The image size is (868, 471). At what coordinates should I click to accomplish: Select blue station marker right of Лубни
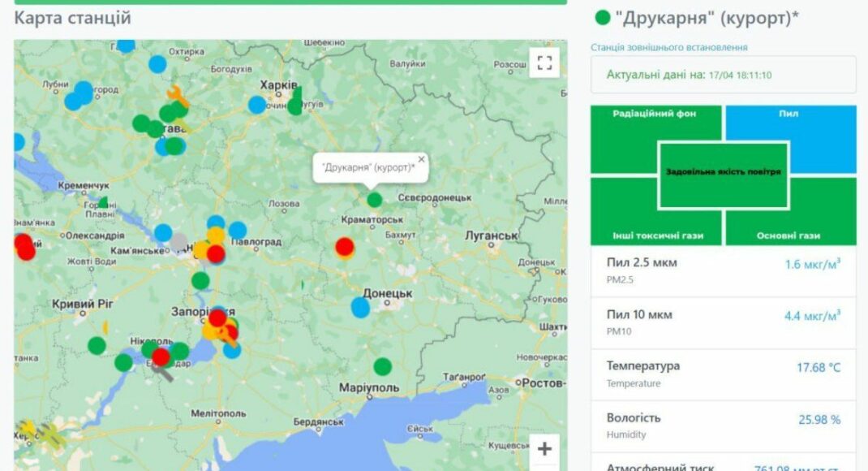coord(83,90)
